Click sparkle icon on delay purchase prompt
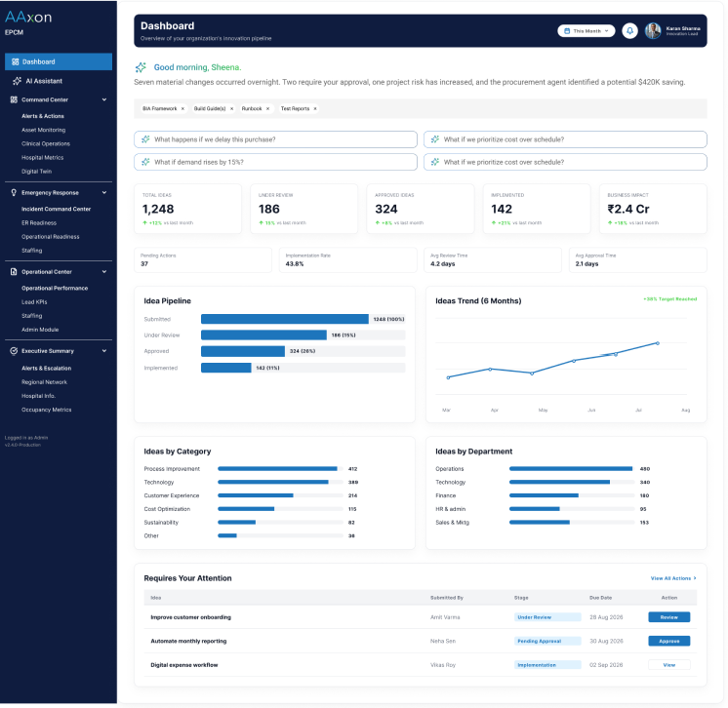This screenshot has height=708, width=728. tap(145, 139)
